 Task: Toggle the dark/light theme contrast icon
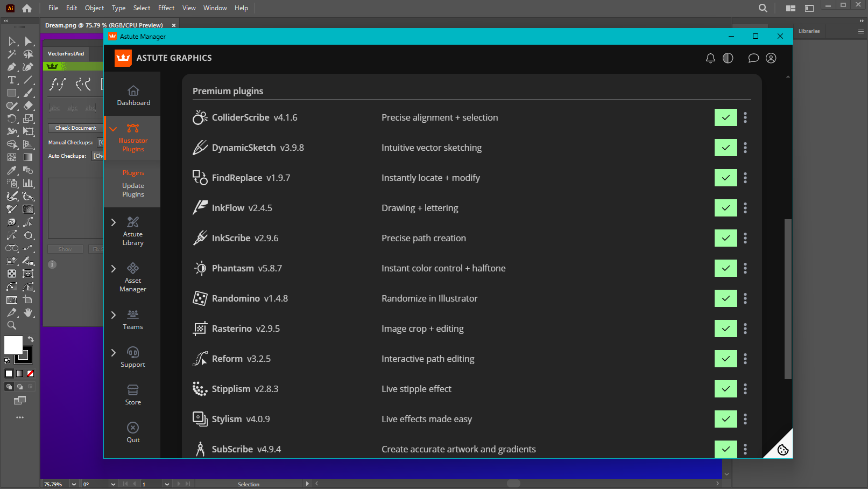tap(728, 58)
